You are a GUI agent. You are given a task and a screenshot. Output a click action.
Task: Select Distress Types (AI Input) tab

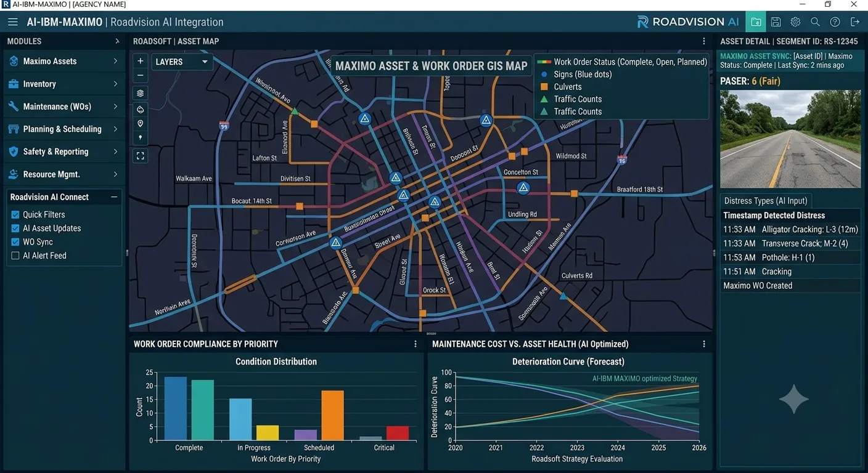(x=766, y=201)
